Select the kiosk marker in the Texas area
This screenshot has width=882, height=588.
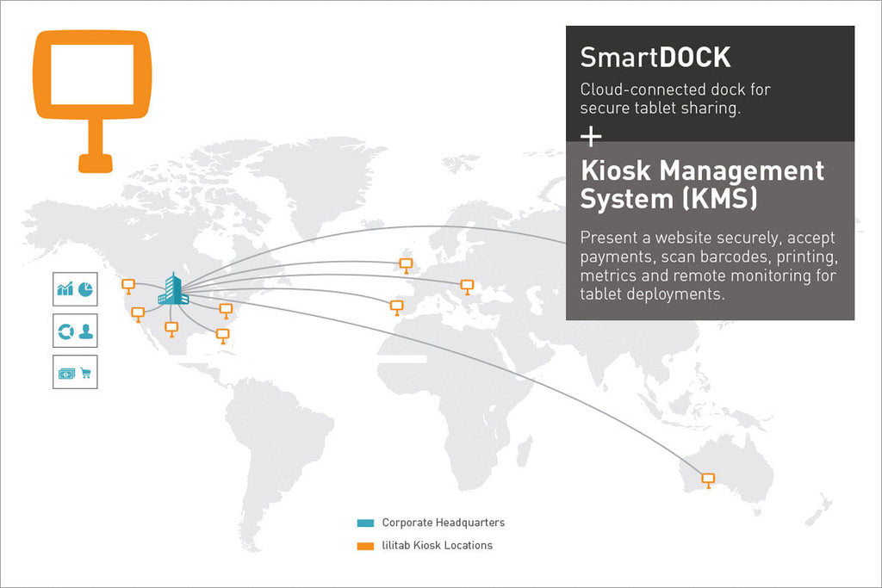point(171,329)
